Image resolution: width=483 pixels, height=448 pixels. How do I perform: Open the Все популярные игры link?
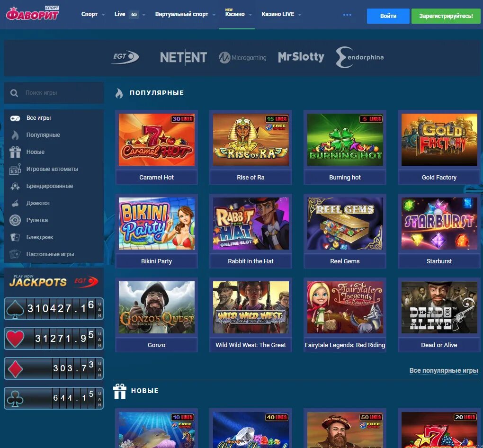[444, 371]
